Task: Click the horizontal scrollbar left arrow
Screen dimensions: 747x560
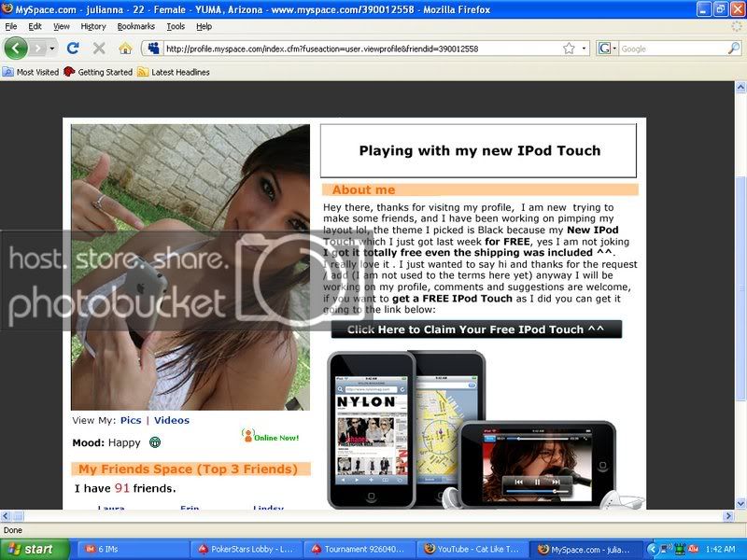Action: coord(6,516)
